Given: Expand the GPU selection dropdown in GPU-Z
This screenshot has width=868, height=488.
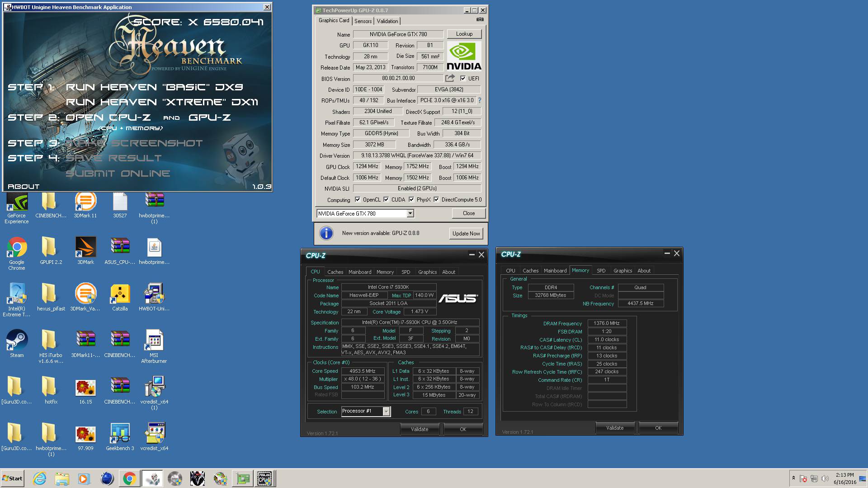Looking at the screenshot, I should point(410,213).
